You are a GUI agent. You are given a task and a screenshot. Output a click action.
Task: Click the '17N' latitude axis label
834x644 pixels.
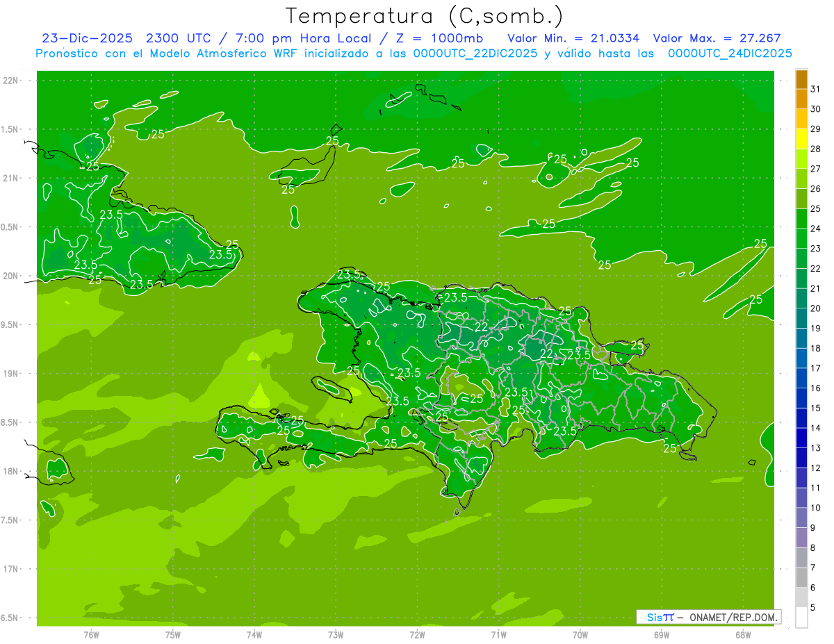point(11,569)
